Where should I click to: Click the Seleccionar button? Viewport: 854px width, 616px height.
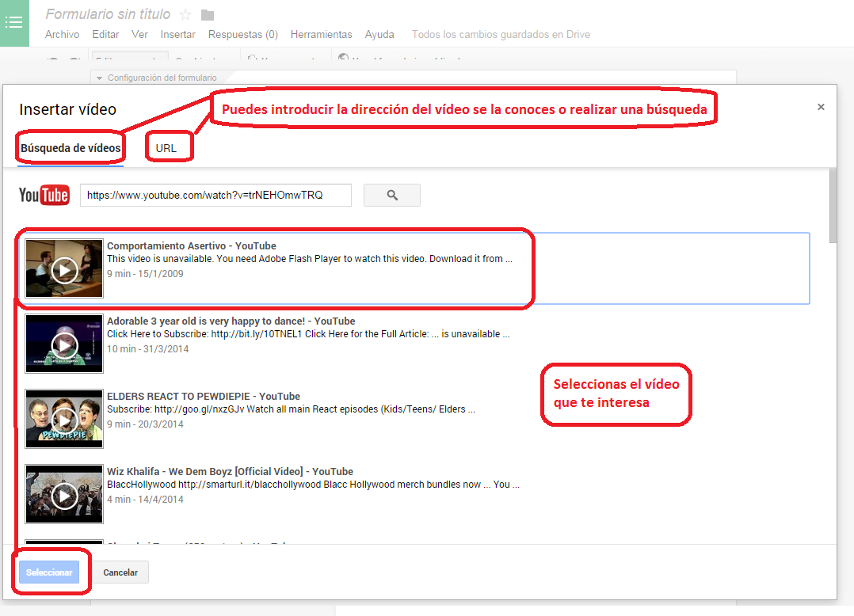[49, 572]
